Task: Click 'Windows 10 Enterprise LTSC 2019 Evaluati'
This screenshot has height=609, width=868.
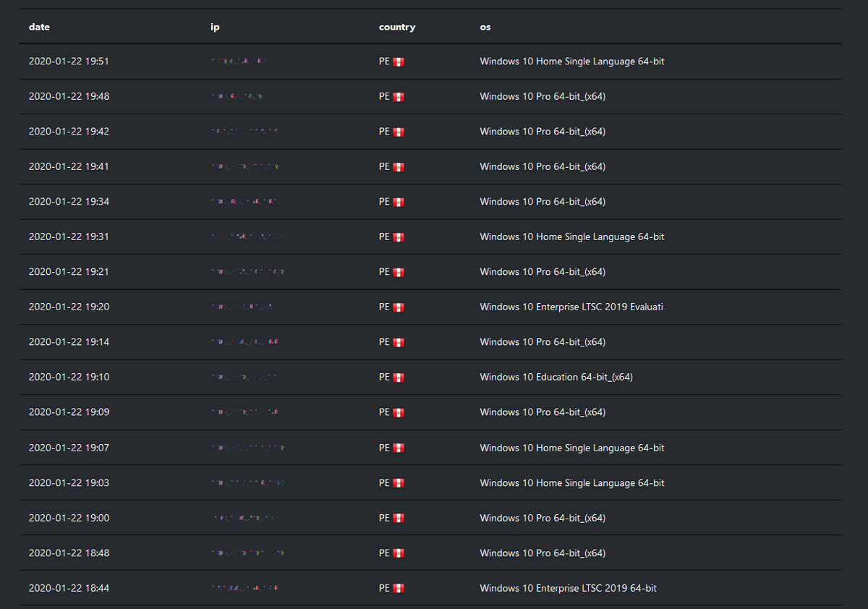Action: pyautogui.click(x=571, y=307)
